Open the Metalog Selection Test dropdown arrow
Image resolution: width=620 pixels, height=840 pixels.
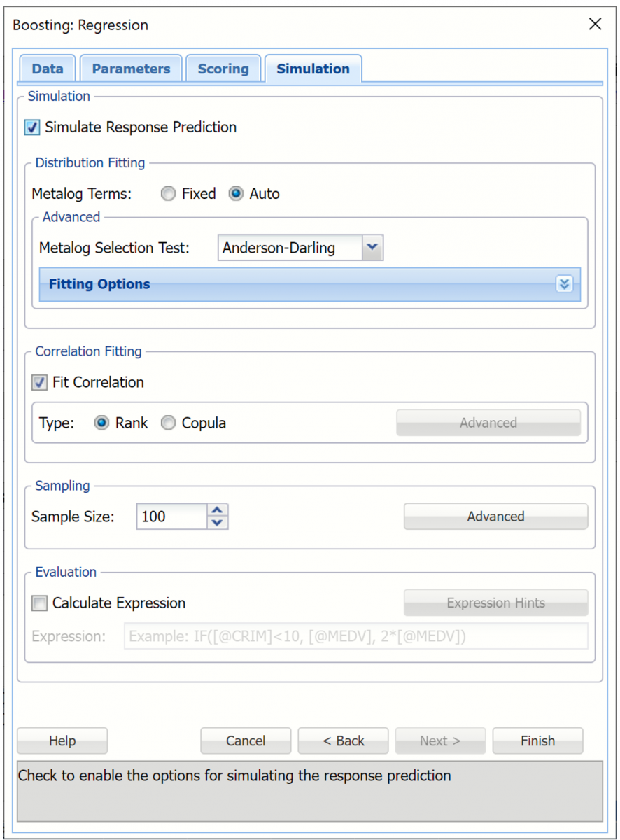[372, 247]
